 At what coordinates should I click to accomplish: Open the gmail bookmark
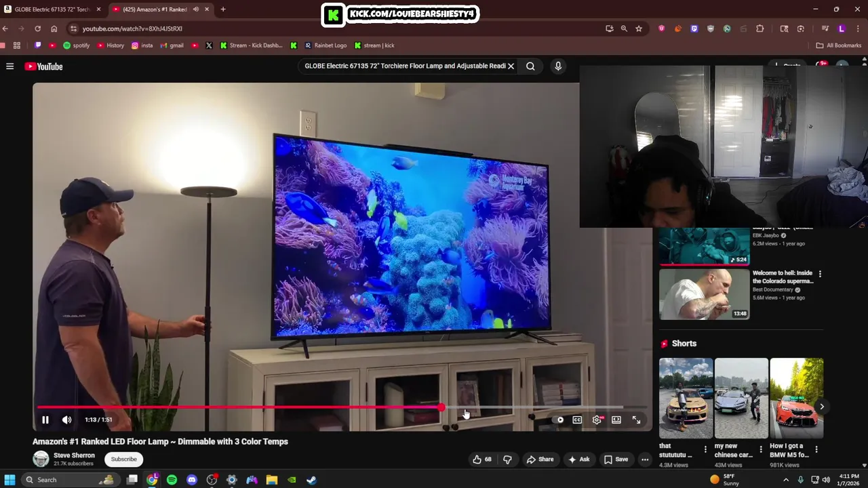172,45
